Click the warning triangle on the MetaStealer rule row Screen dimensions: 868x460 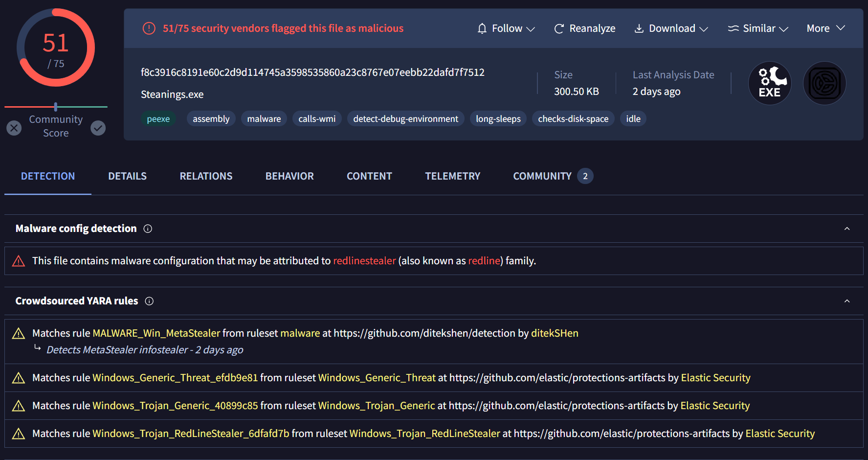19,334
